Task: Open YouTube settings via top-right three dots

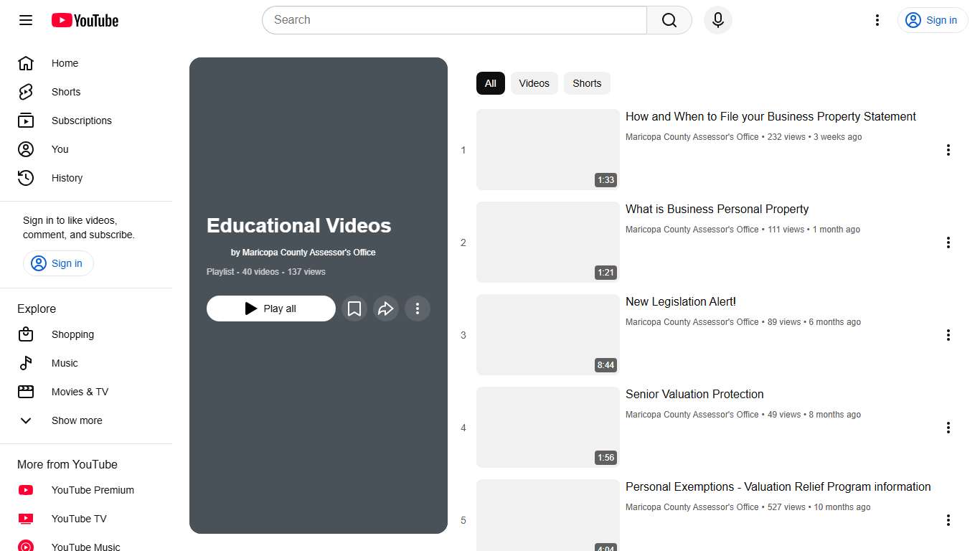Action: click(877, 20)
